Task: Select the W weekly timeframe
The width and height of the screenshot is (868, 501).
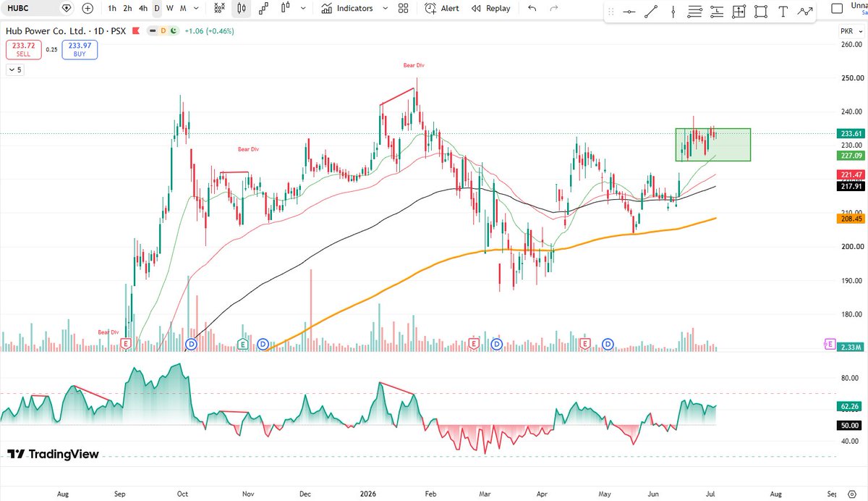Action: (x=169, y=8)
